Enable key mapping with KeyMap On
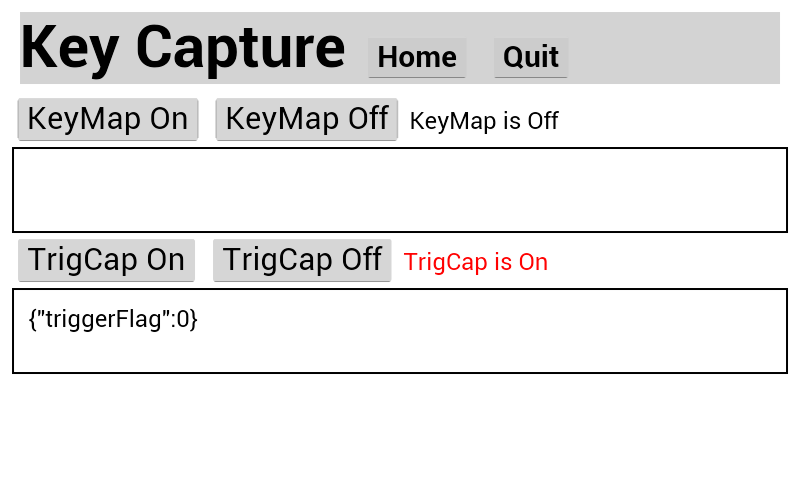 pyautogui.click(x=108, y=119)
